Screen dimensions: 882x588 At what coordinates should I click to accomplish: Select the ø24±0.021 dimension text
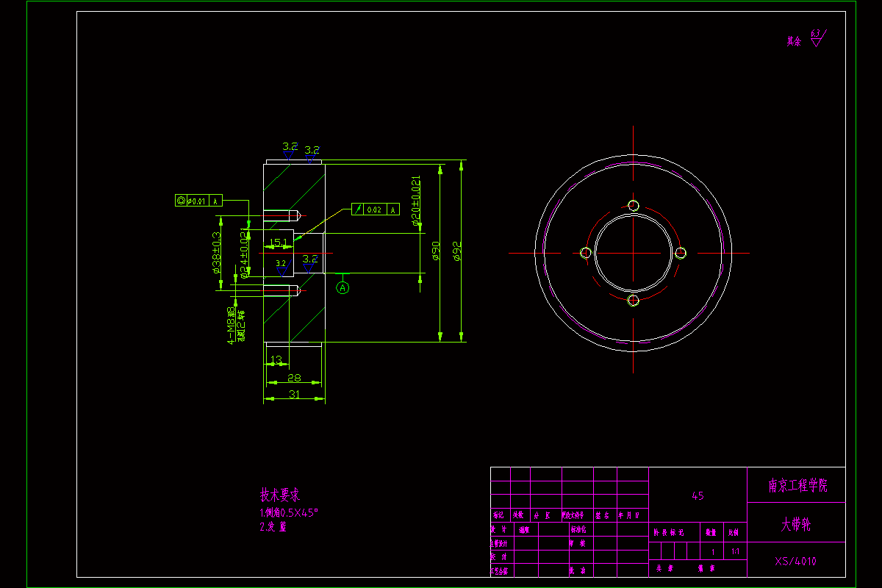(x=244, y=254)
